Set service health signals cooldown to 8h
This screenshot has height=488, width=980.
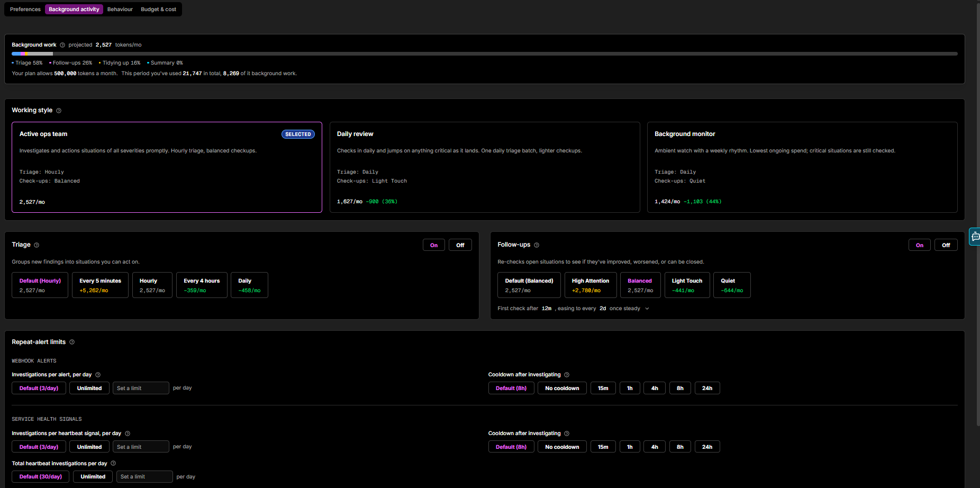click(680, 447)
